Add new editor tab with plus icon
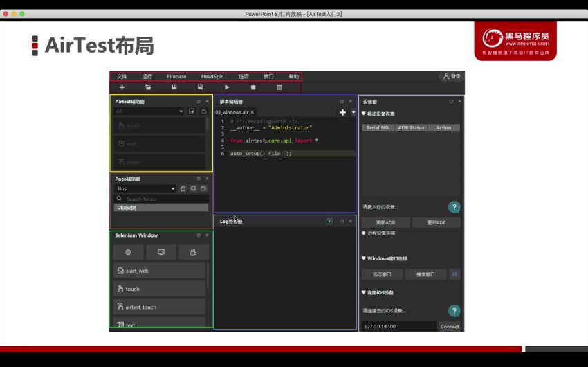 [x=342, y=112]
